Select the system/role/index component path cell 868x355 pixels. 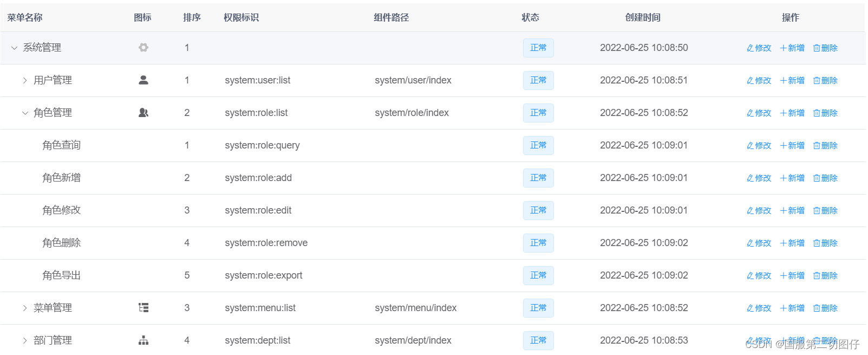[x=412, y=113]
